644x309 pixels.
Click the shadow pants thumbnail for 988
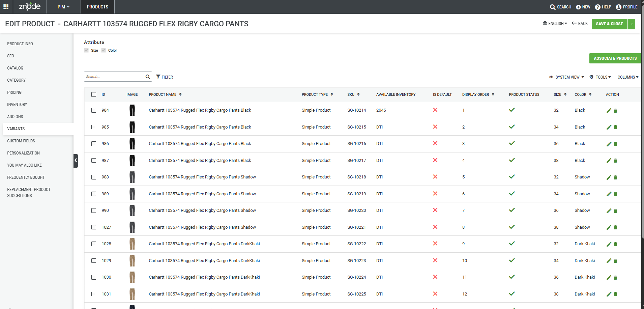pyautogui.click(x=132, y=177)
